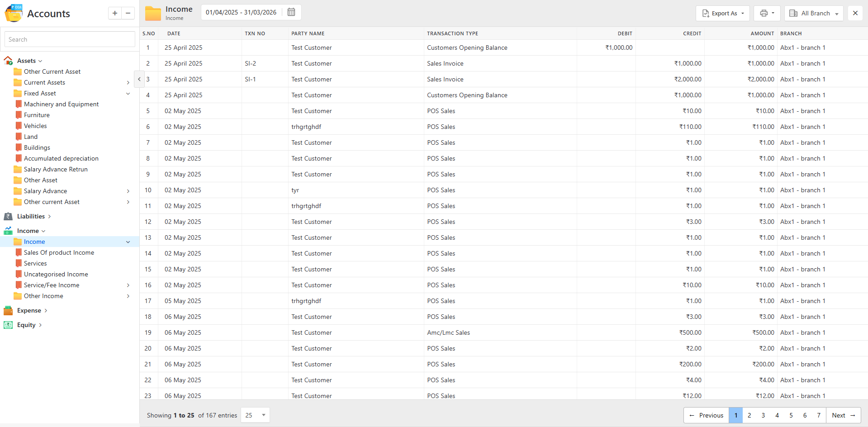Open the calendar date picker icon
Screen dimensions: 868x427
(x=291, y=12)
